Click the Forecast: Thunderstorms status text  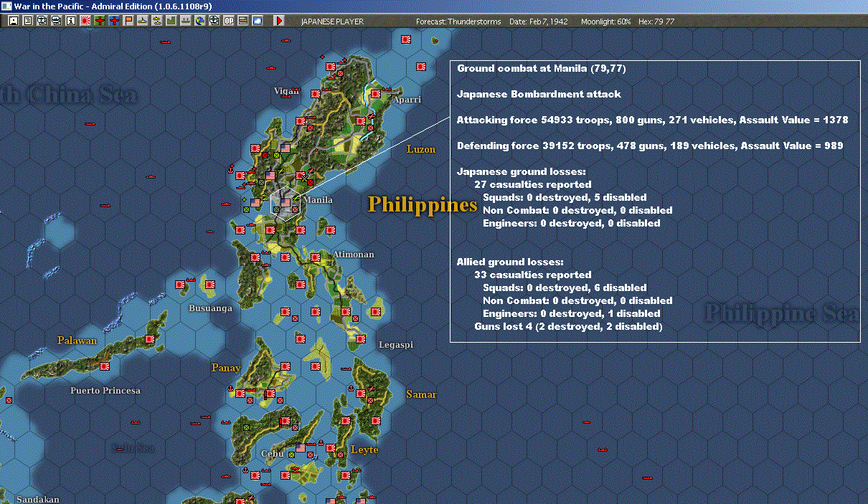pyautogui.click(x=458, y=22)
